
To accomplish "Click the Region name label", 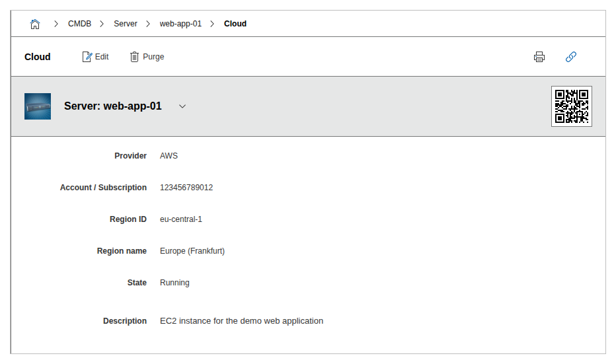I will coord(122,251).
